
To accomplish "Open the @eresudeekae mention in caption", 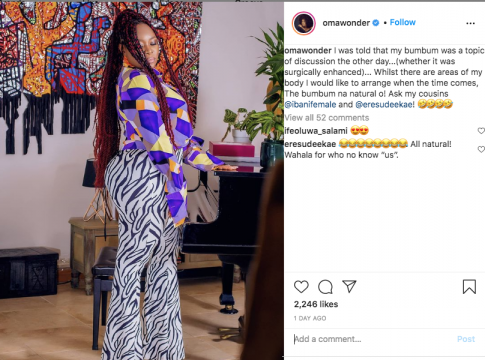I will [x=385, y=105].
